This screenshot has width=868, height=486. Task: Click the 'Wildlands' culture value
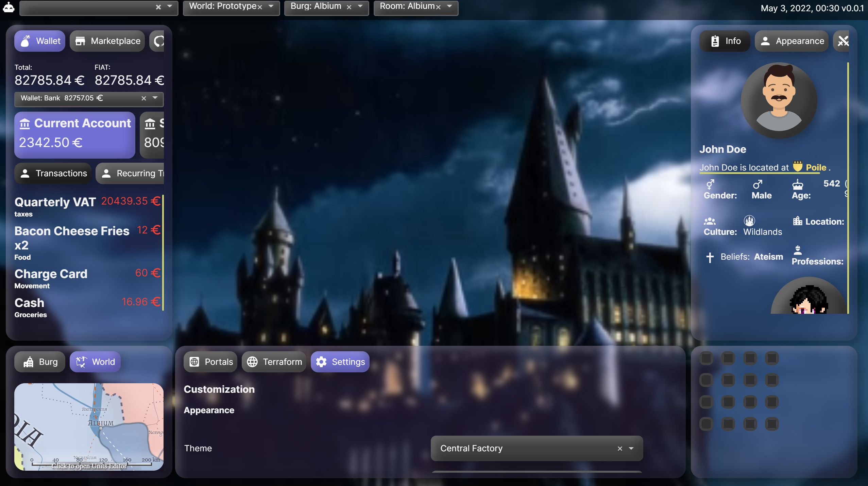(763, 232)
